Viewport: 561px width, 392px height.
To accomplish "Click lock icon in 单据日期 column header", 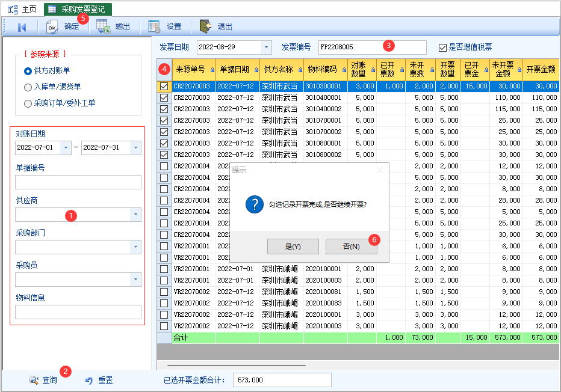I will [x=256, y=70].
